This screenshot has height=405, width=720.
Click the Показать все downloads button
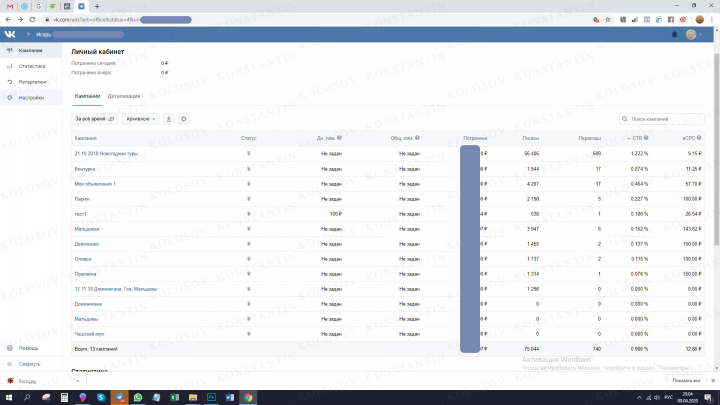(686, 381)
